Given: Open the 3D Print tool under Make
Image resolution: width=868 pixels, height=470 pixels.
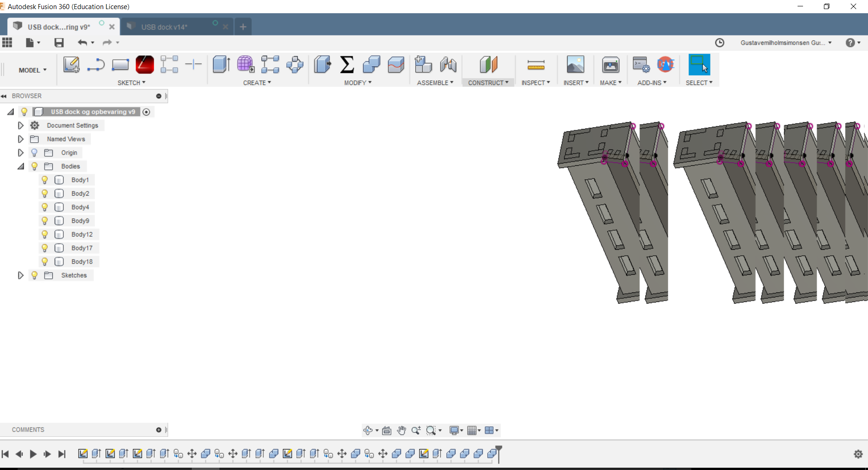Looking at the screenshot, I should pyautogui.click(x=610, y=64).
